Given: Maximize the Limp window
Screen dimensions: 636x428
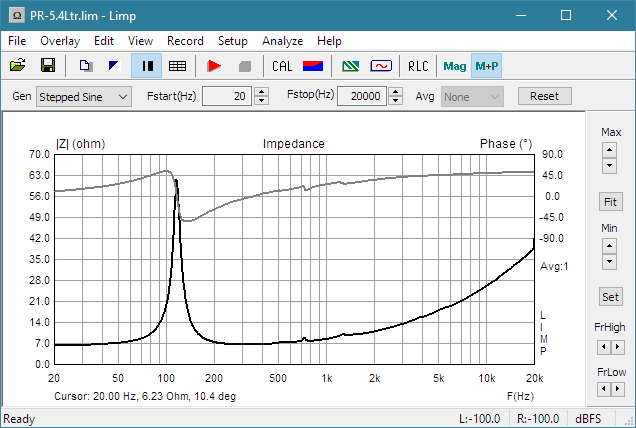Looking at the screenshot, I should tap(566, 15).
